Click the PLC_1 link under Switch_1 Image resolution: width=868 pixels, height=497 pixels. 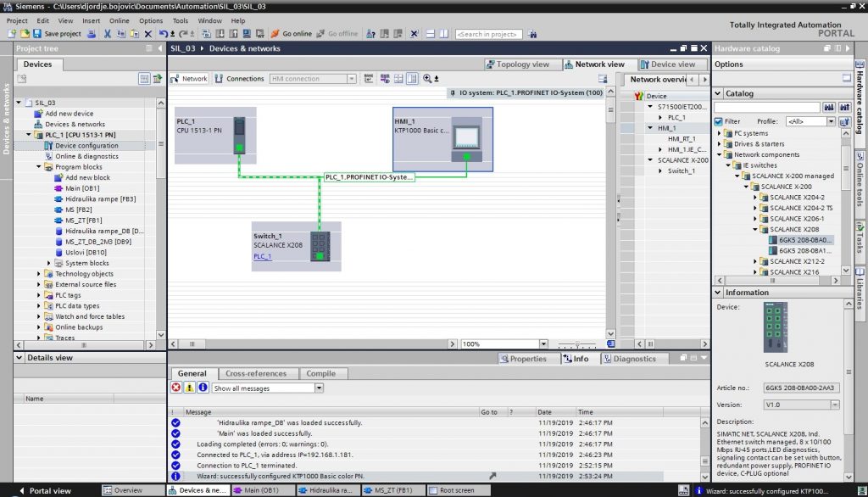point(262,256)
